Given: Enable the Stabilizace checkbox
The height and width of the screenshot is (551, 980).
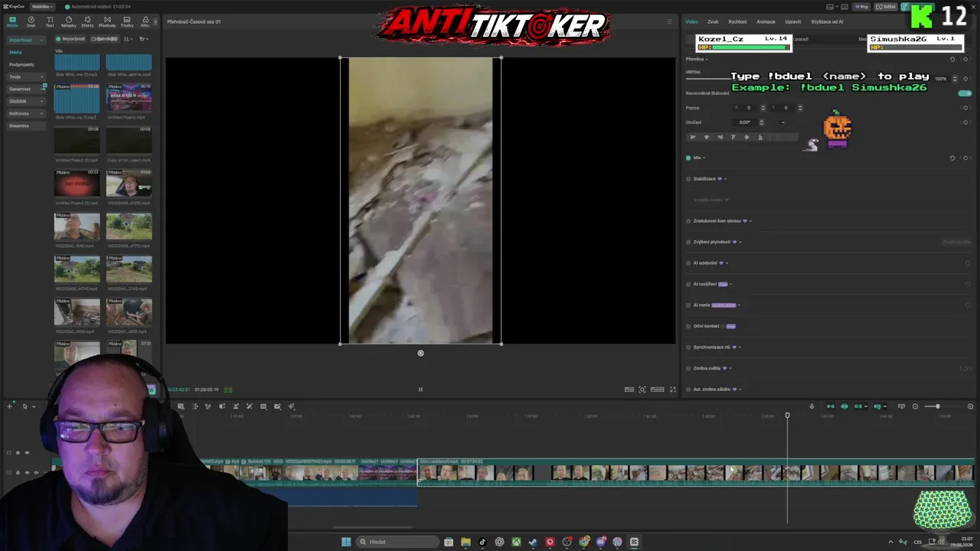Looking at the screenshot, I should (x=688, y=179).
